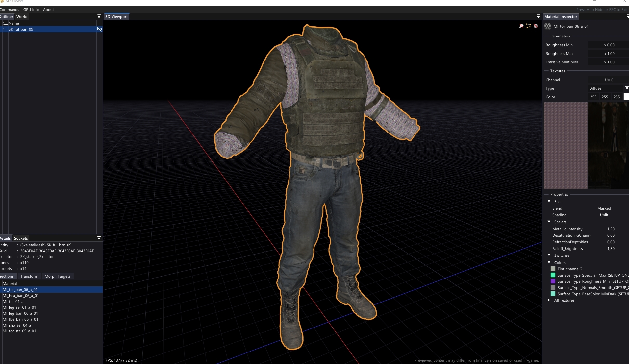
Task: Click the Roughness Max value field
Action: point(609,54)
